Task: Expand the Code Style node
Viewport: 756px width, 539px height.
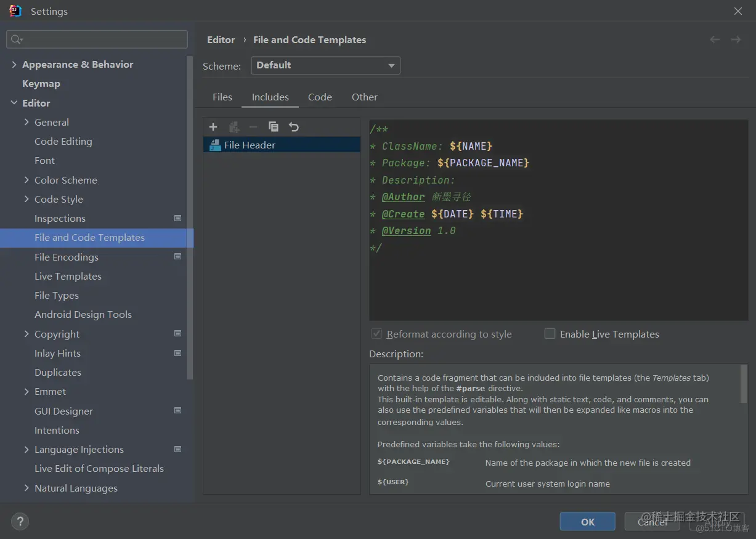Action: (26, 199)
